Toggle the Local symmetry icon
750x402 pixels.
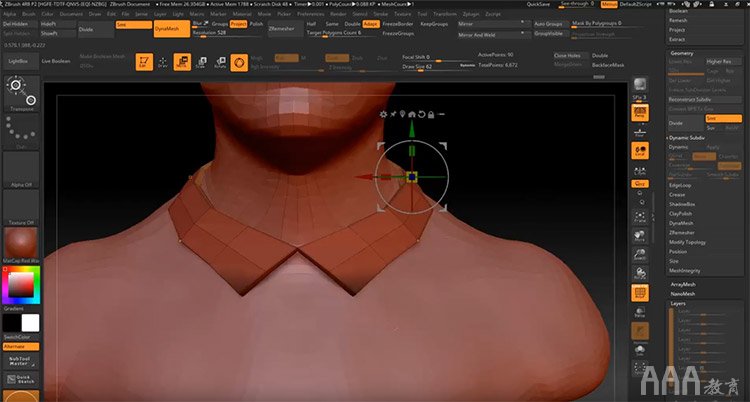tap(640, 151)
